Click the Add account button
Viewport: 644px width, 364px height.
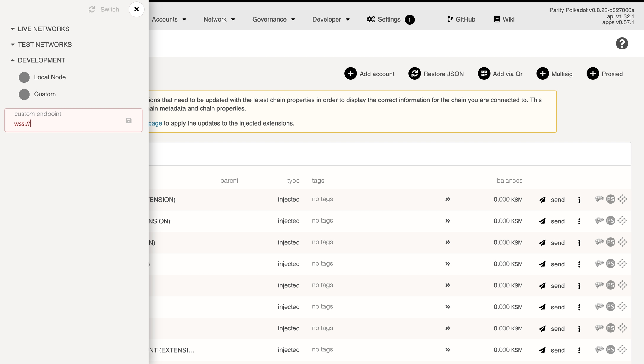point(370,74)
